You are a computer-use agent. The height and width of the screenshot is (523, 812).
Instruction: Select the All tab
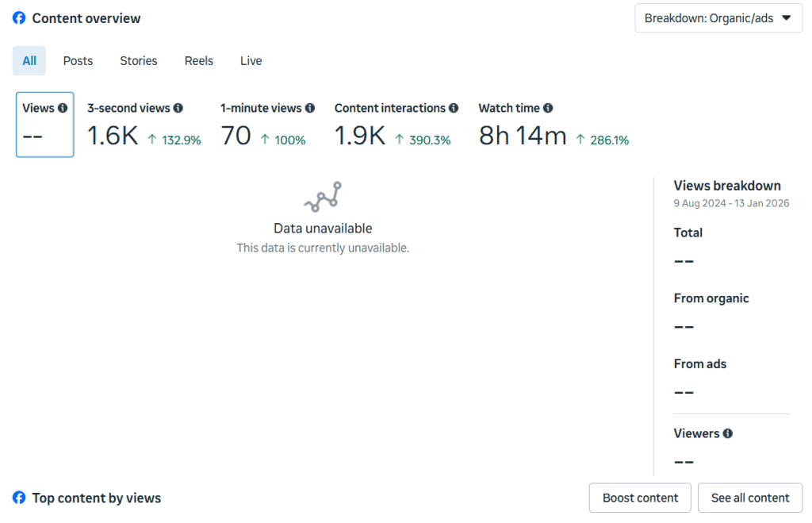[29, 61]
